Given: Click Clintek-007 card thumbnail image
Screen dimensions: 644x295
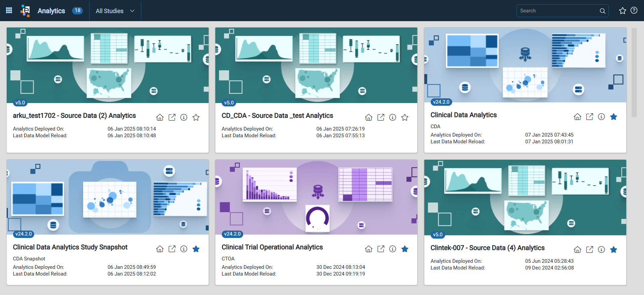Looking at the screenshot, I should (x=525, y=197).
